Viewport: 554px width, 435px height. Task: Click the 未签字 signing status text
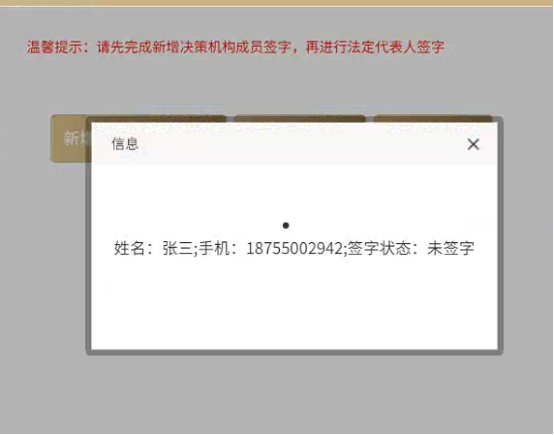450,248
